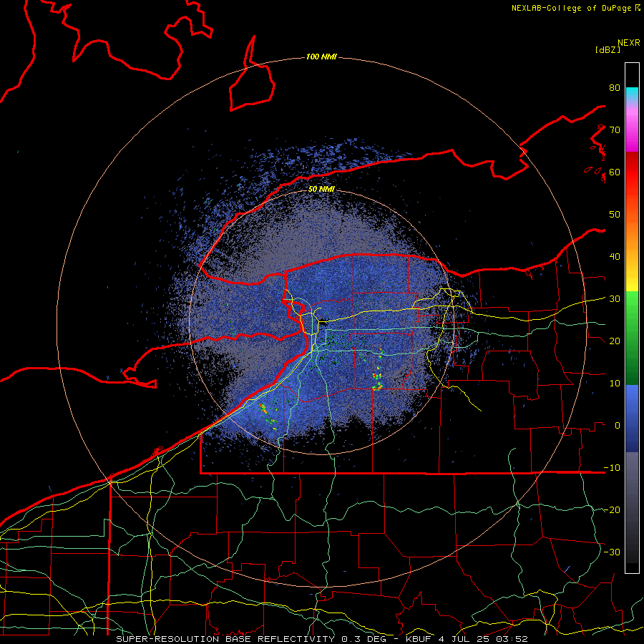Viewport: 644px width, 644px height.
Task: Click the NEXLAB-College of DuPage label
Action: 572,8
